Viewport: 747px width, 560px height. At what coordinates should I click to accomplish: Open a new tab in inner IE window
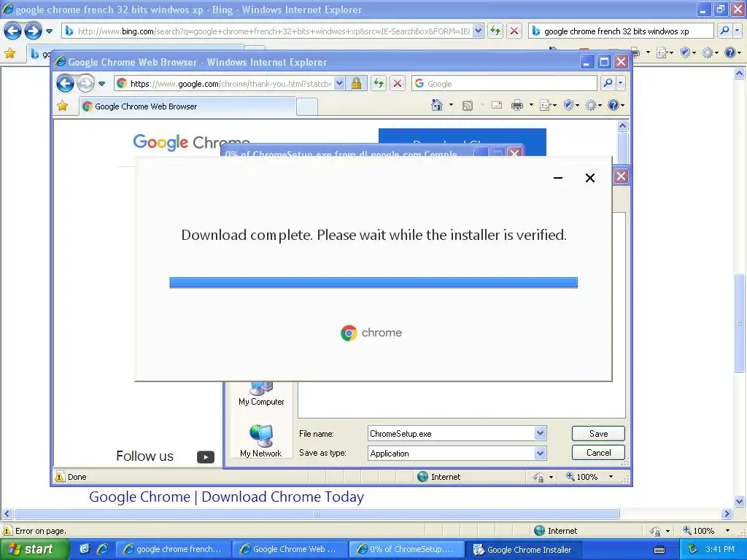tap(307, 106)
